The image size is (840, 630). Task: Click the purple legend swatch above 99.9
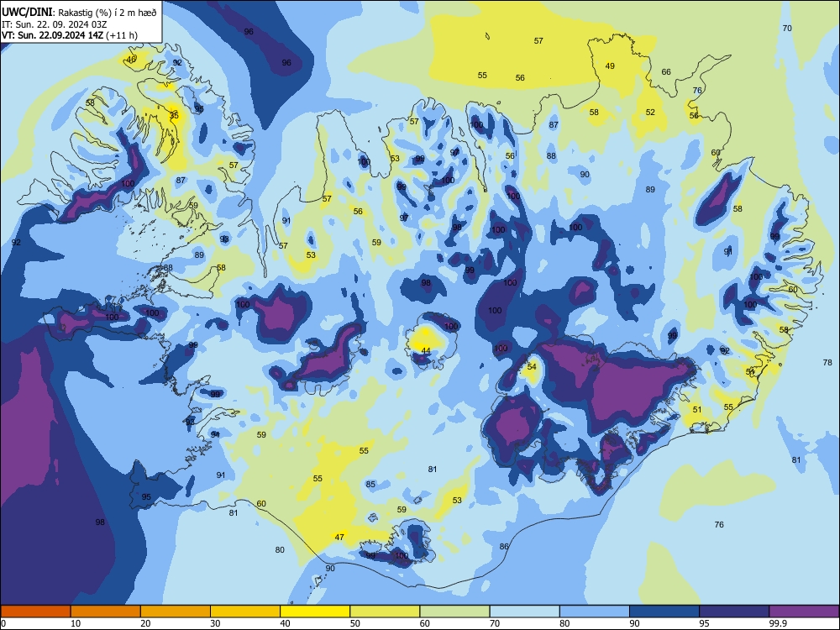804,612
